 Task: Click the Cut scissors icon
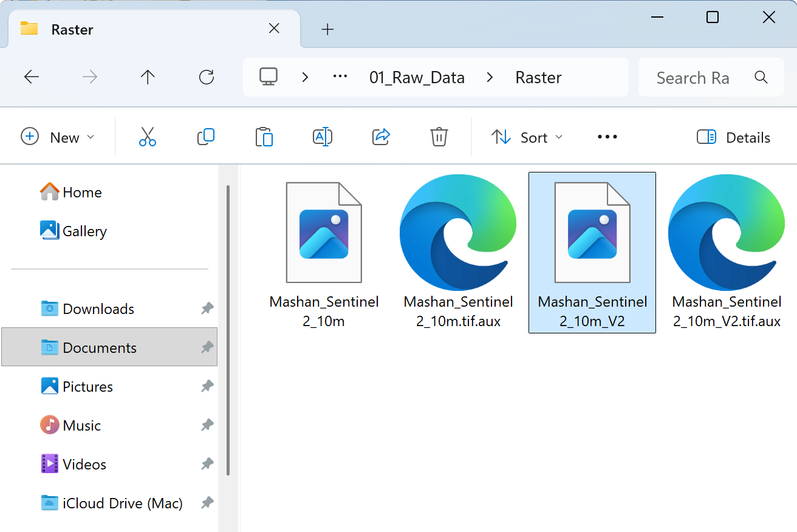click(148, 137)
